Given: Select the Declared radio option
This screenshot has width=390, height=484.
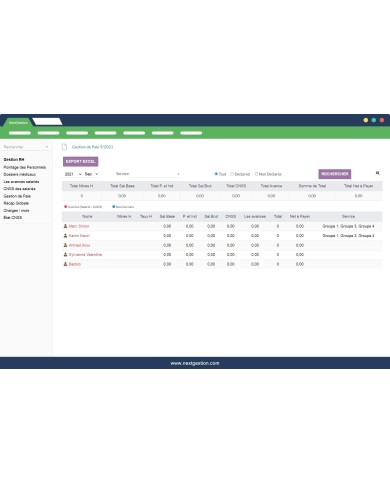Looking at the screenshot, I should (232, 174).
